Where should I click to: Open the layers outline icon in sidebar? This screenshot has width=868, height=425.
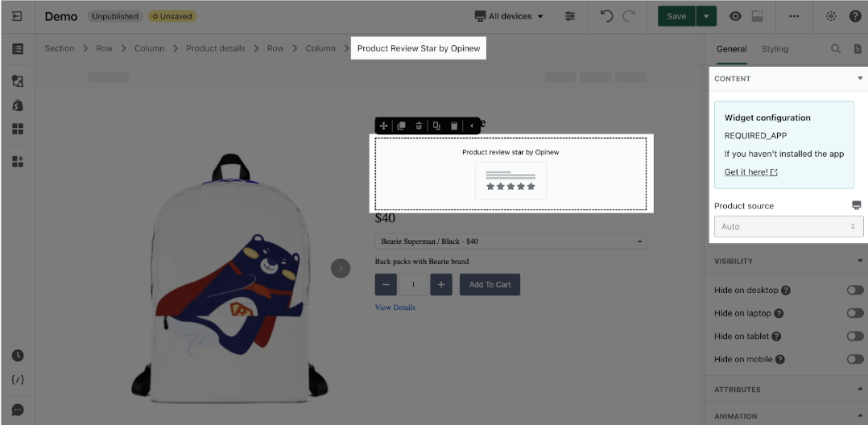(x=18, y=48)
